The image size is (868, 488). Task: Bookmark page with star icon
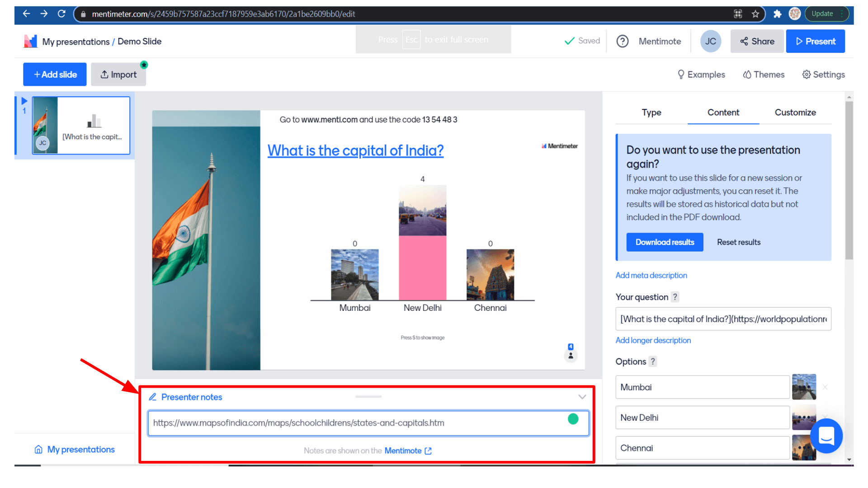point(755,14)
